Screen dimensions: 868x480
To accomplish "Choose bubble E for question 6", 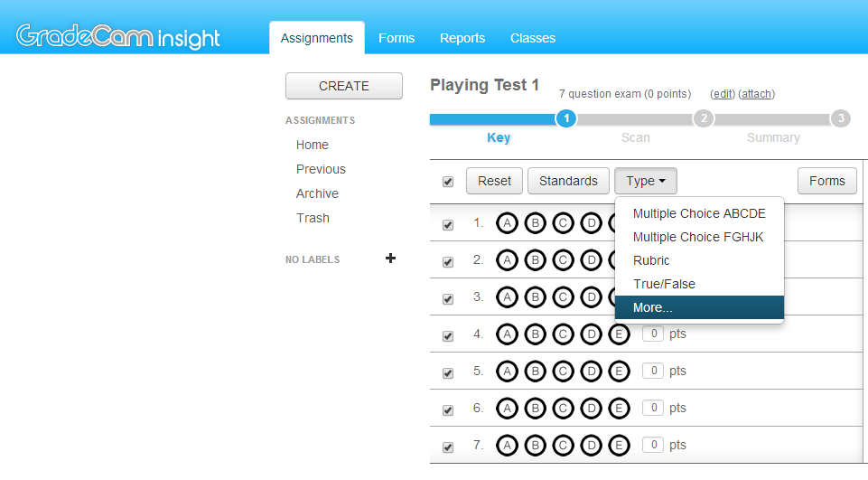I will [619, 409].
